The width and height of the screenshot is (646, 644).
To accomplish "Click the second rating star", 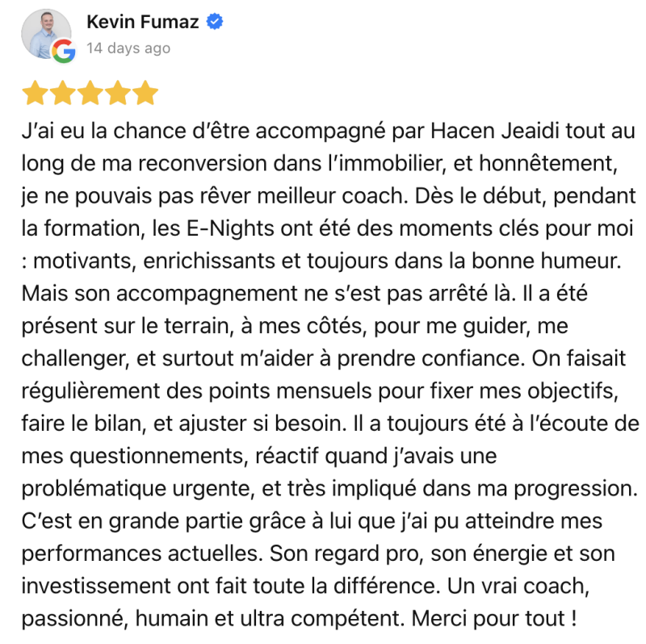I will coord(62,94).
